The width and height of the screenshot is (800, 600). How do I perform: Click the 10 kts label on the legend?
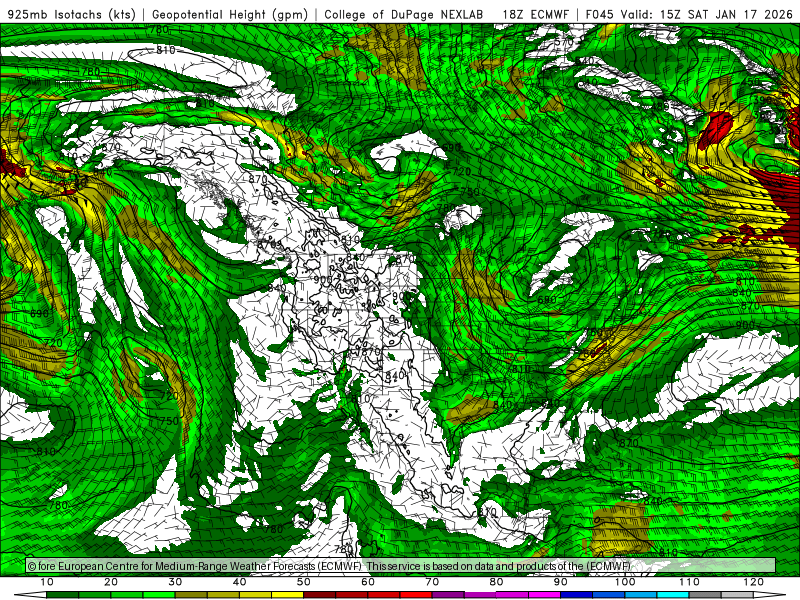(46, 582)
